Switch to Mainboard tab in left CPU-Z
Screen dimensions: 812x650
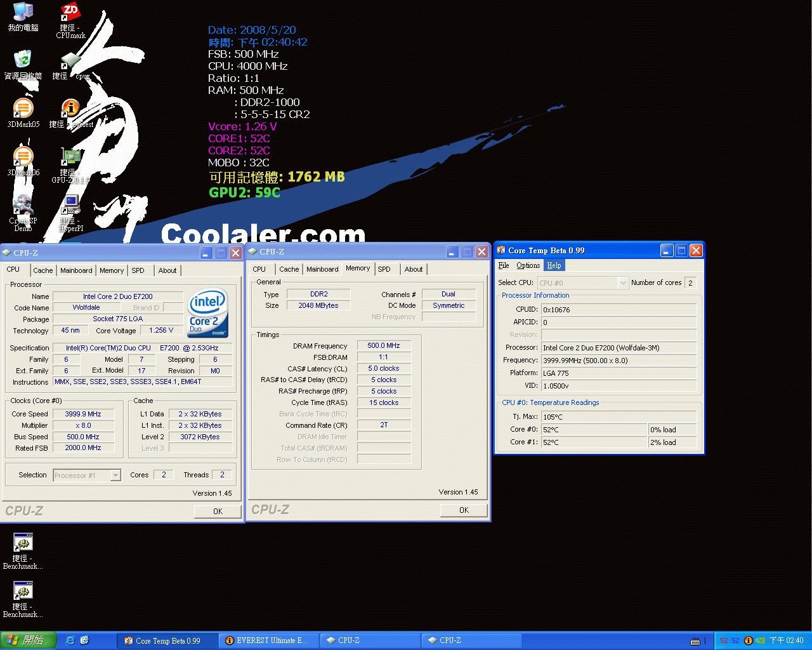click(x=76, y=270)
